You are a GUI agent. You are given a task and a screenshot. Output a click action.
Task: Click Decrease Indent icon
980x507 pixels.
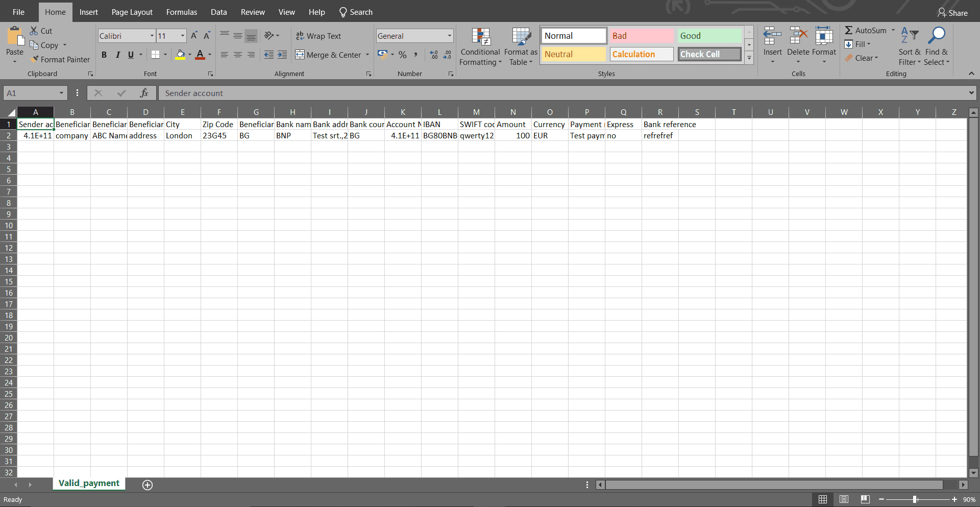(269, 55)
